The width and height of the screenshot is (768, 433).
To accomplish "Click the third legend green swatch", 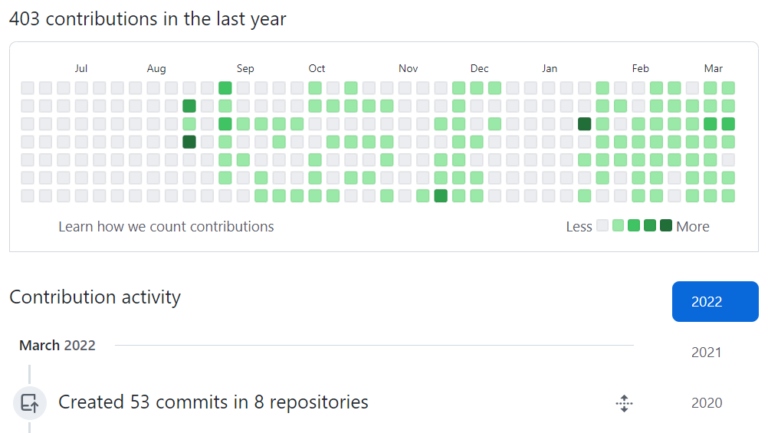I will (650, 225).
